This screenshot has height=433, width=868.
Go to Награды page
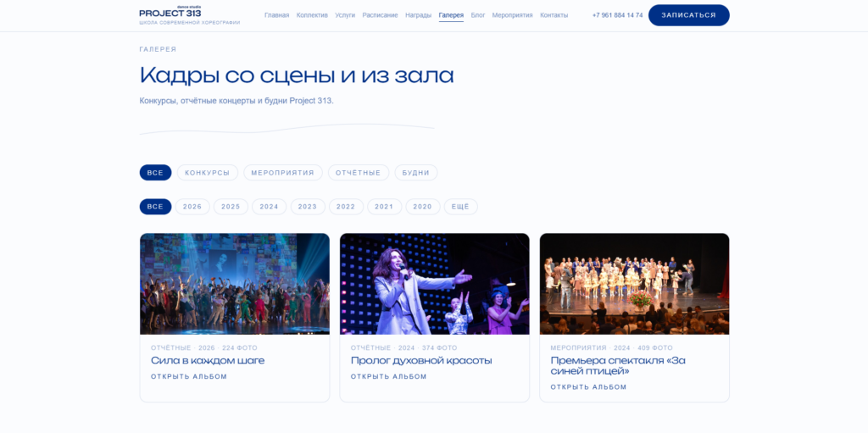[x=419, y=15]
